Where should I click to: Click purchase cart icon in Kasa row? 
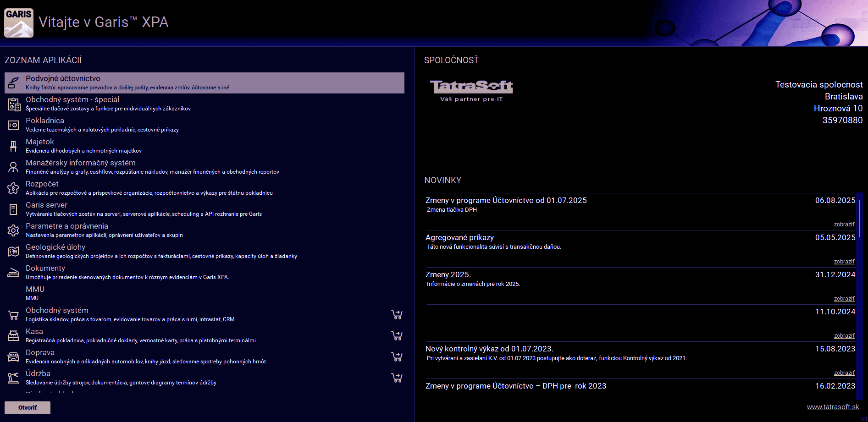click(397, 335)
